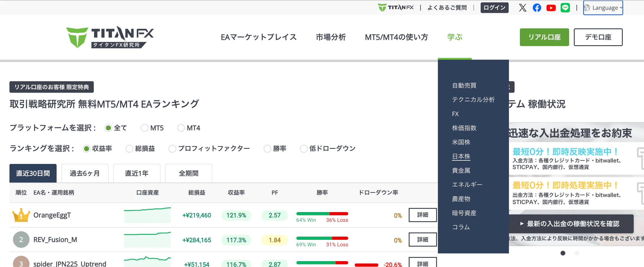Choose 総損益 ranking radio option
This screenshot has width=644, height=267.
pos(129,149)
